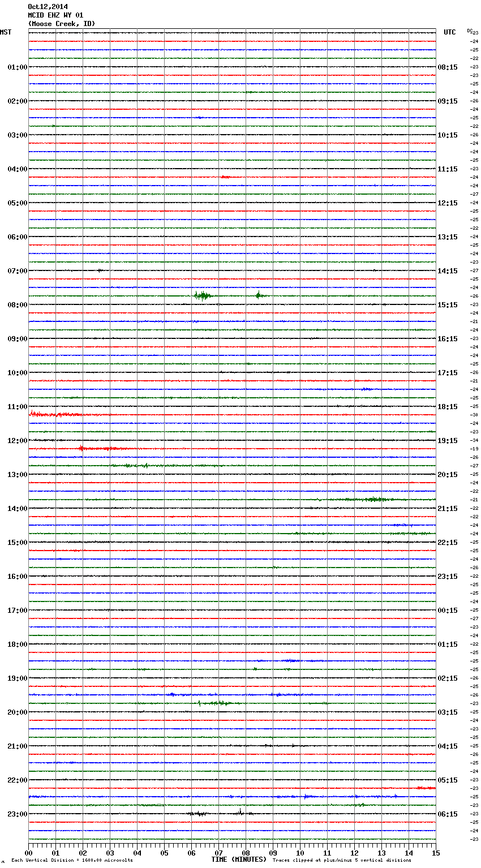Click the (Moose Creek, ID) station name

tap(61, 24)
